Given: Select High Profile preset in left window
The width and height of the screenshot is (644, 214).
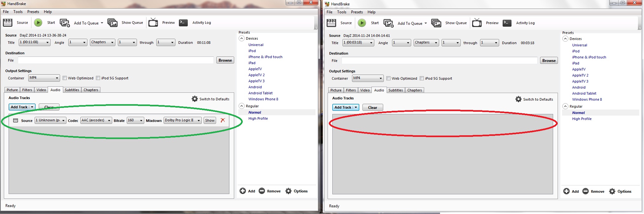Looking at the screenshot, I should click(x=258, y=118).
